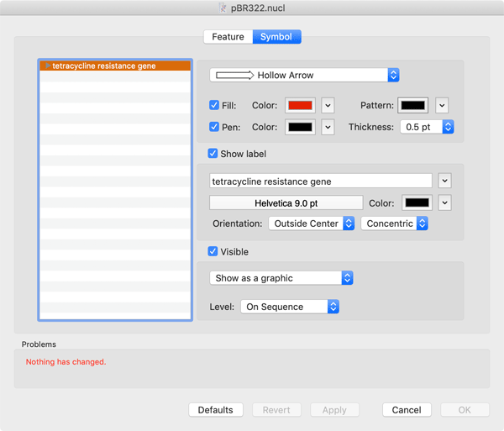Select the Symbol tab
Screen dimensions: 504x431
276,37
